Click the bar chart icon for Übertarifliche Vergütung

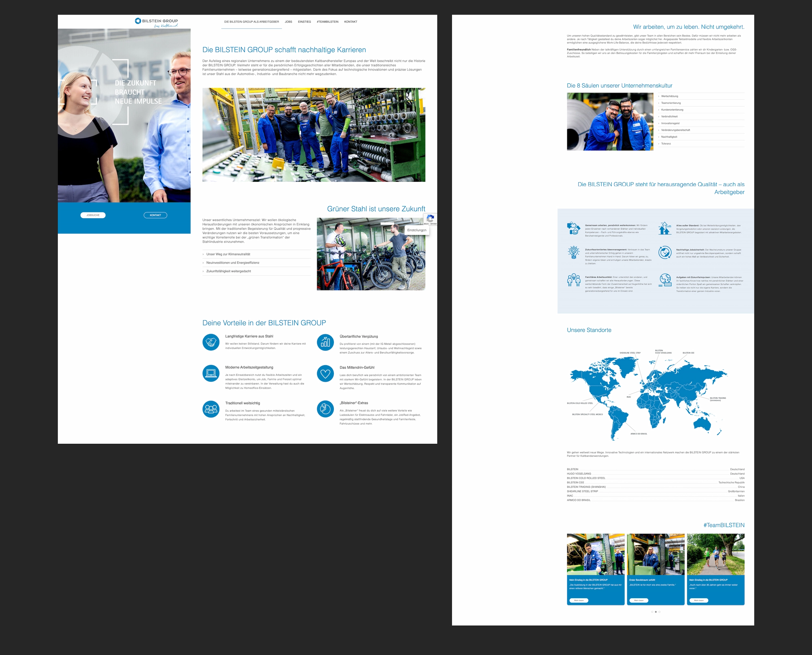click(x=325, y=342)
